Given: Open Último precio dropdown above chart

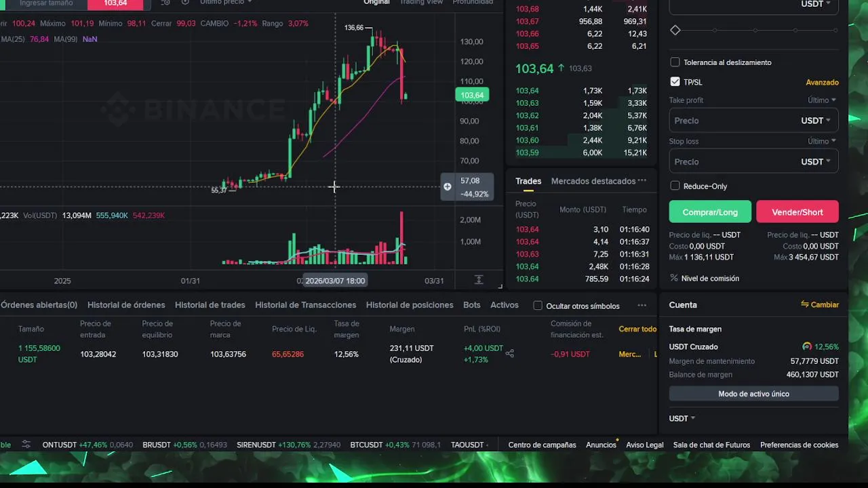Looking at the screenshot, I should (226, 2).
